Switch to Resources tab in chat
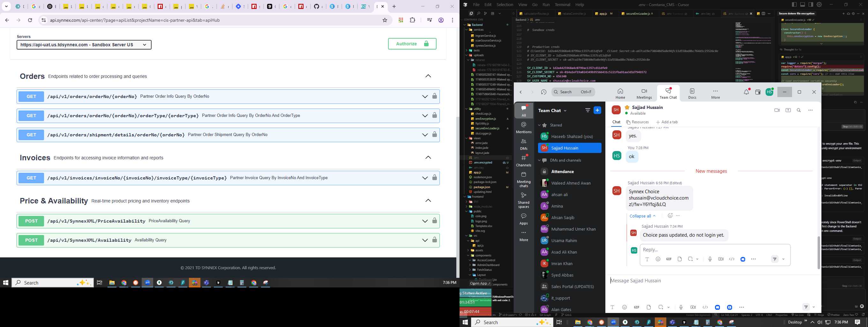Image resolution: width=868 pixels, height=327 pixels. (x=637, y=122)
